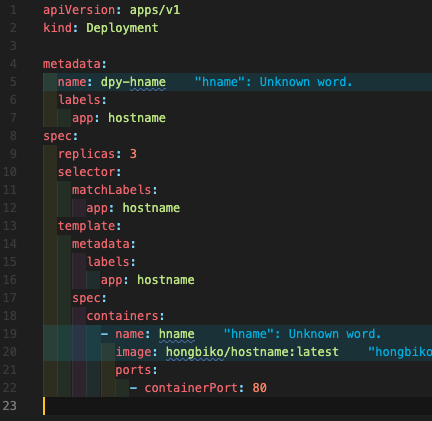Click the replicas value 3
Image resolution: width=432 pixels, height=421 pixels.
point(133,154)
